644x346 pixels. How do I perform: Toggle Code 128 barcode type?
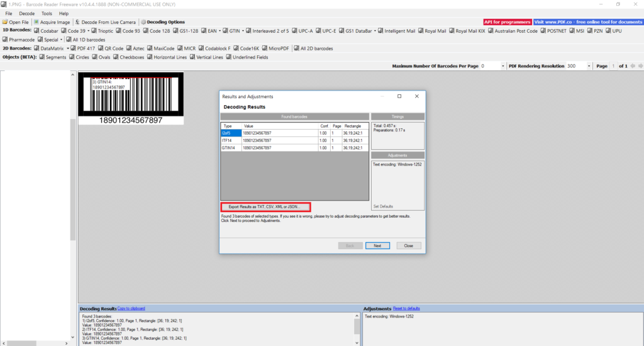click(x=157, y=31)
